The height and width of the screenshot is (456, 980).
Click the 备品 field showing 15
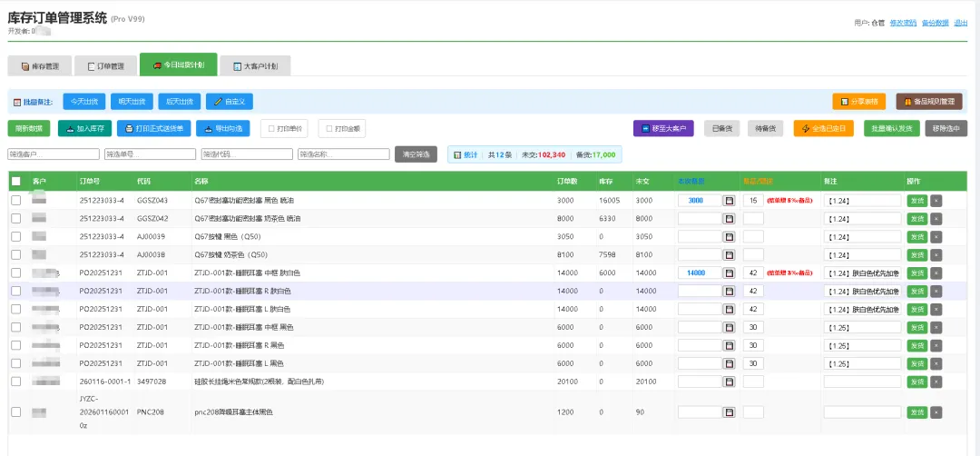pyautogui.click(x=753, y=201)
